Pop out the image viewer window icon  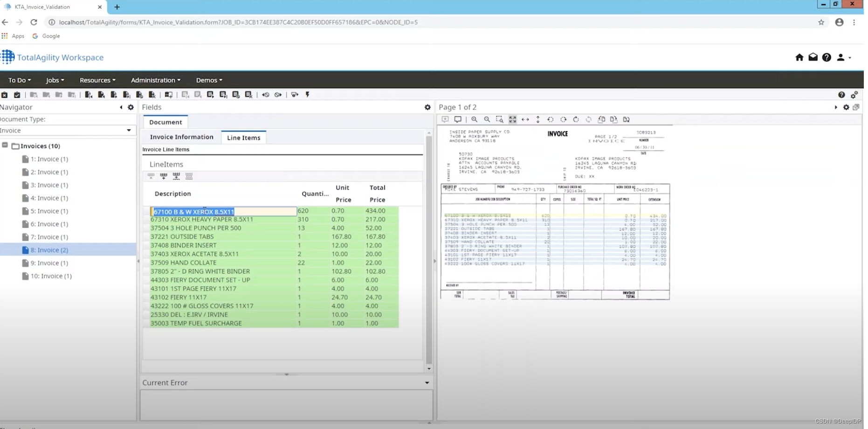(856, 107)
